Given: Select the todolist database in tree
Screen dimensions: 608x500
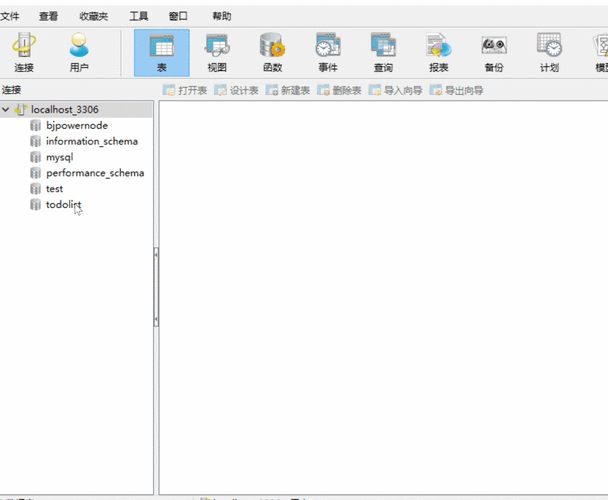Looking at the screenshot, I should 63,205.
